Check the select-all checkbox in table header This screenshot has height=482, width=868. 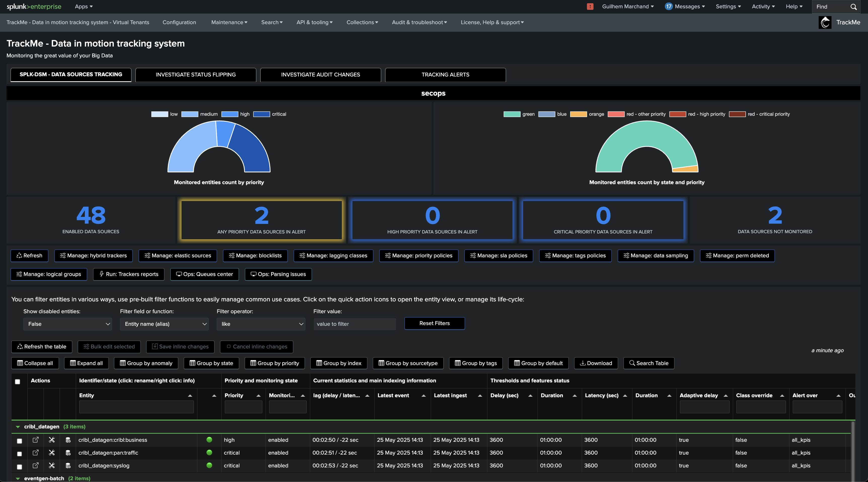click(x=18, y=382)
